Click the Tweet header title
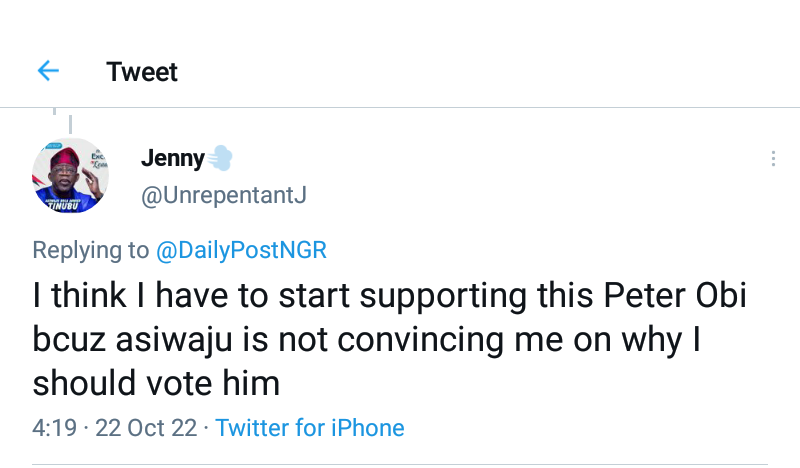Viewport: 800px width, 468px height. coord(142,72)
